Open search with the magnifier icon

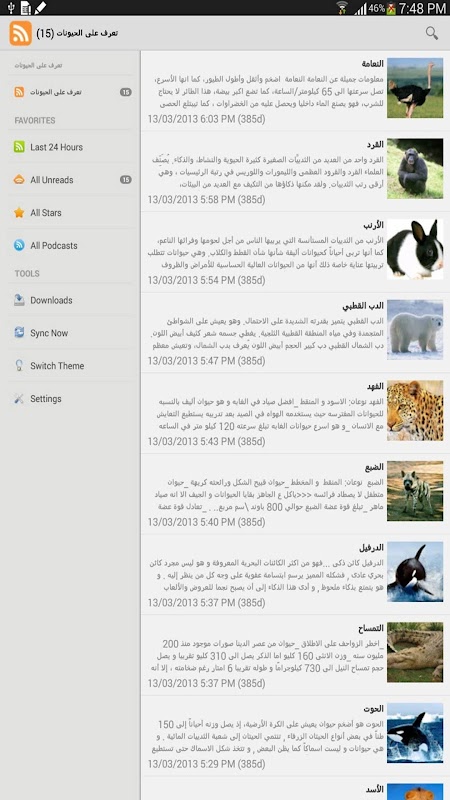(x=432, y=34)
